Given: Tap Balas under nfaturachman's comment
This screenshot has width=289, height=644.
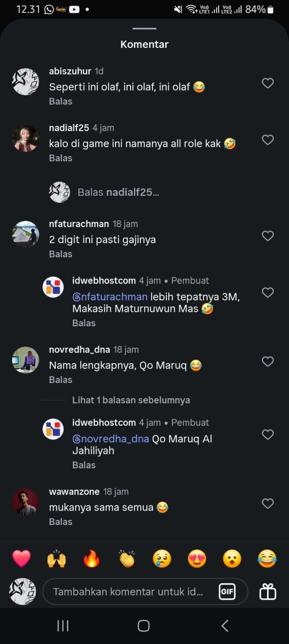Looking at the screenshot, I should (x=61, y=254).
